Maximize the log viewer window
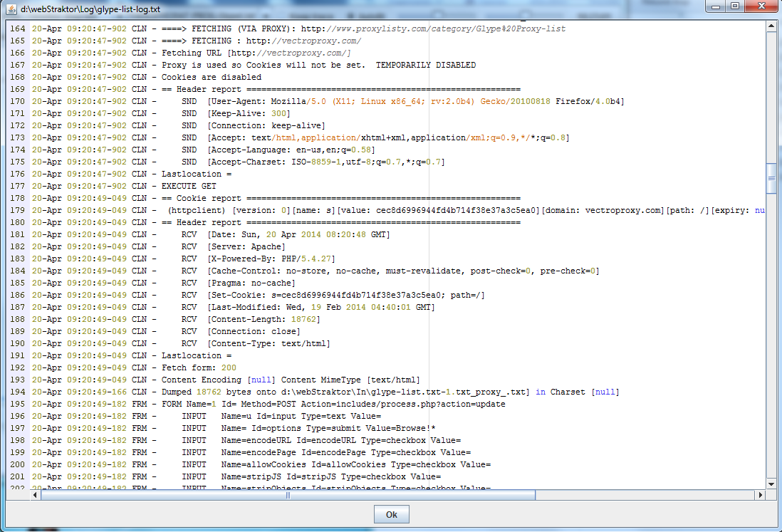 pyautogui.click(x=734, y=6)
